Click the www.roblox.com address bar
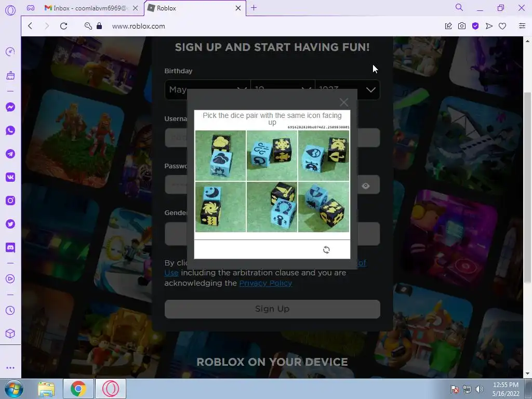 138,26
